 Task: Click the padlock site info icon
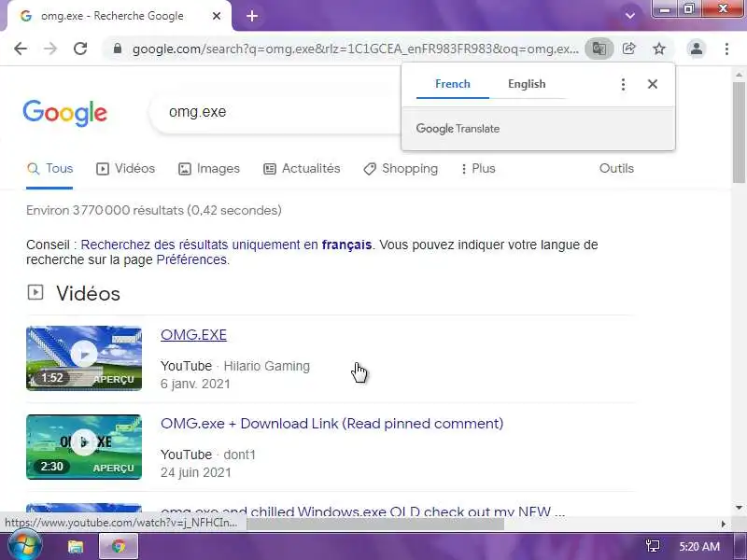pos(118,49)
